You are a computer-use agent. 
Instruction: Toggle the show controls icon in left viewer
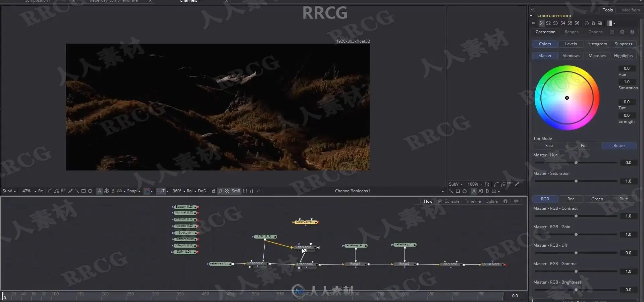point(220,191)
